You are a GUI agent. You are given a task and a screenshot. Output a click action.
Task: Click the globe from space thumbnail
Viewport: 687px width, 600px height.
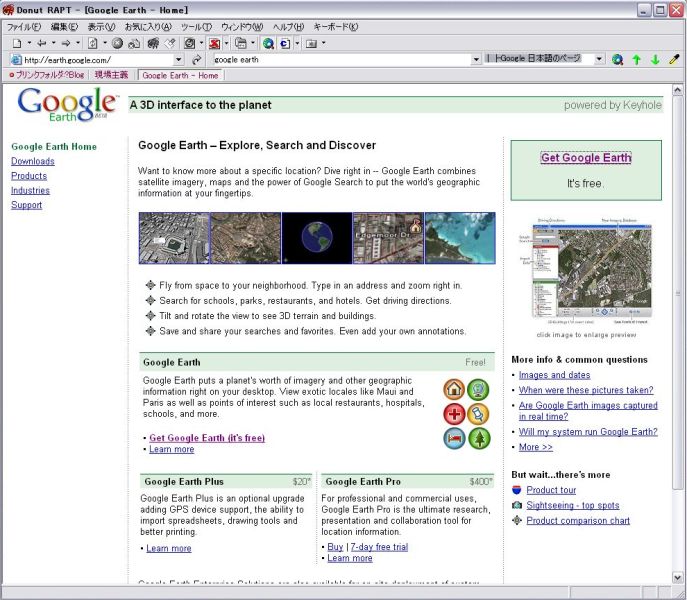coord(317,238)
